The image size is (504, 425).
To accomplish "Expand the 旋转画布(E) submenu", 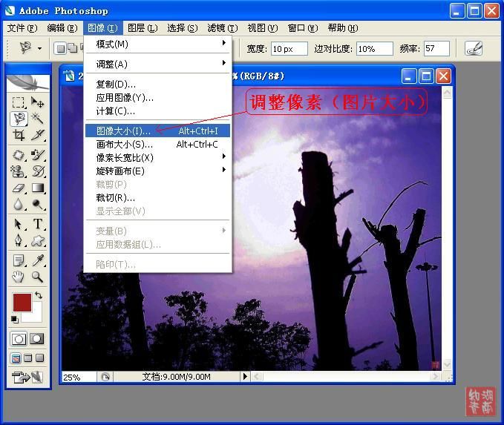I will point(158,171).
